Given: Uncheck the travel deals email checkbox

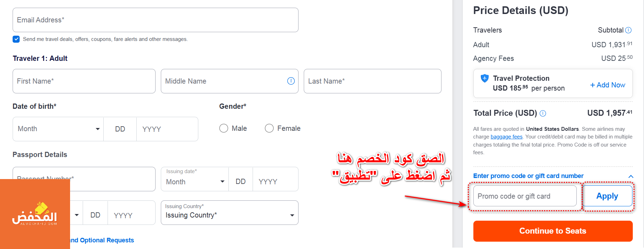Looking at the screenshot, I should (x=16, y=39).
